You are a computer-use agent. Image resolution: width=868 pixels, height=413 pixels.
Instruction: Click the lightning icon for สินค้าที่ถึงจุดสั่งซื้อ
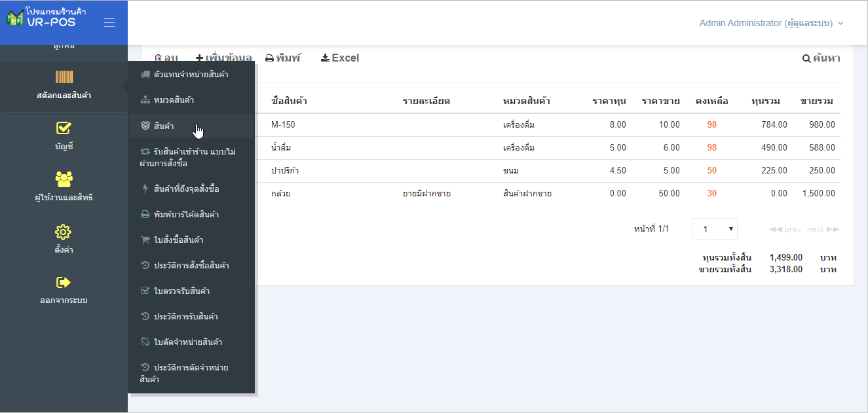click(145, 189)
